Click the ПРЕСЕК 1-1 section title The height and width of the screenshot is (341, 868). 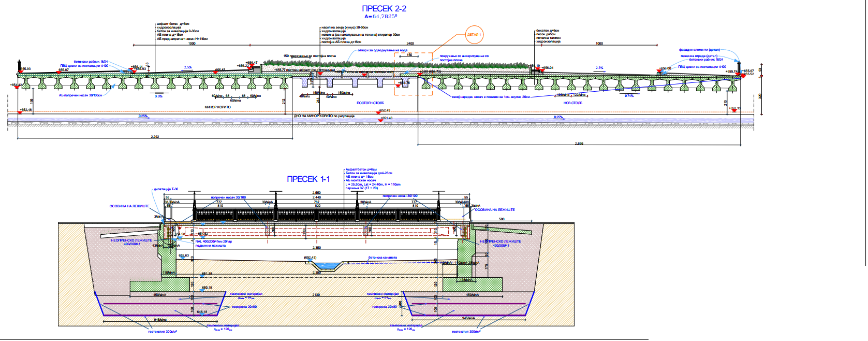[x=308, y=179]
